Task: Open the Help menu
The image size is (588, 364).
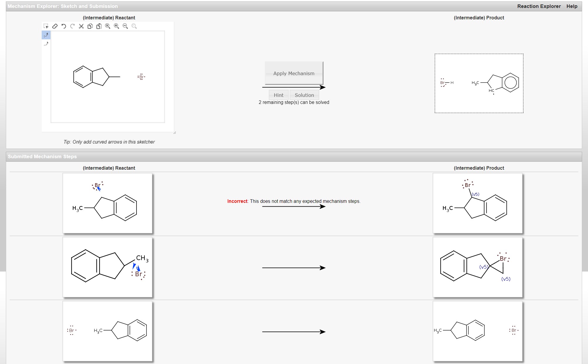Action: [571, 6]
